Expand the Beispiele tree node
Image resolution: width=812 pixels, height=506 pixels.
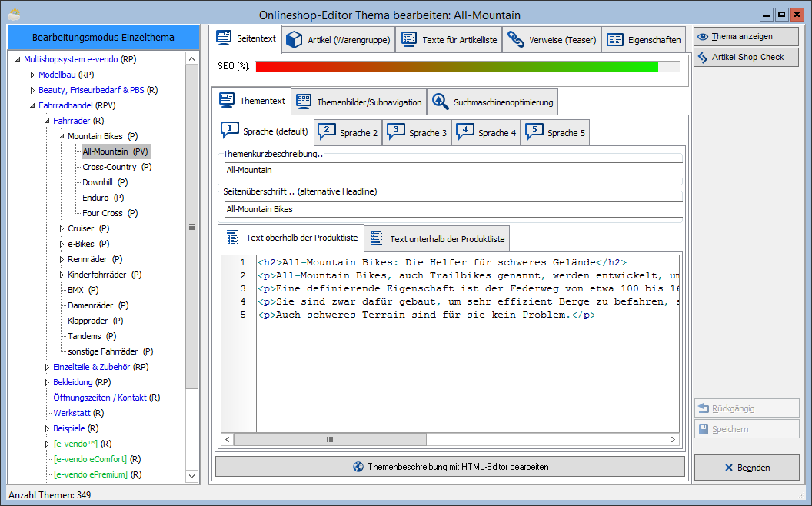click(x=47, y=428)
